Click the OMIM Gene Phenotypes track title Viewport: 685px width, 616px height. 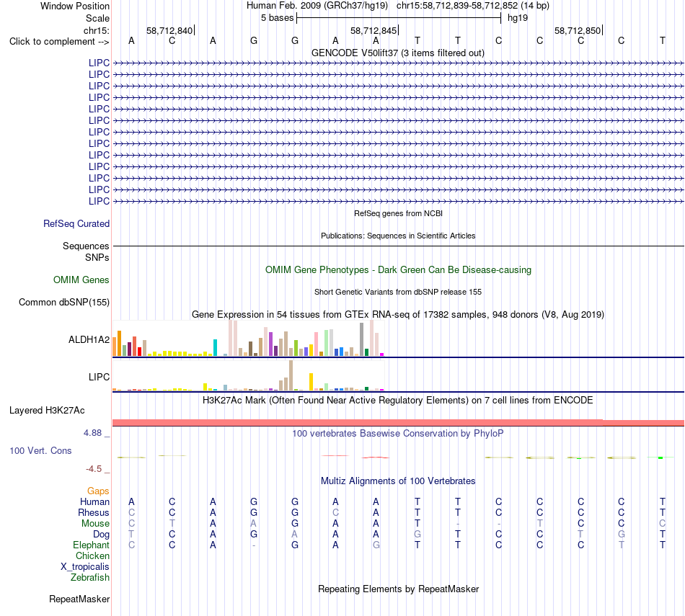[x=398, y=269]
